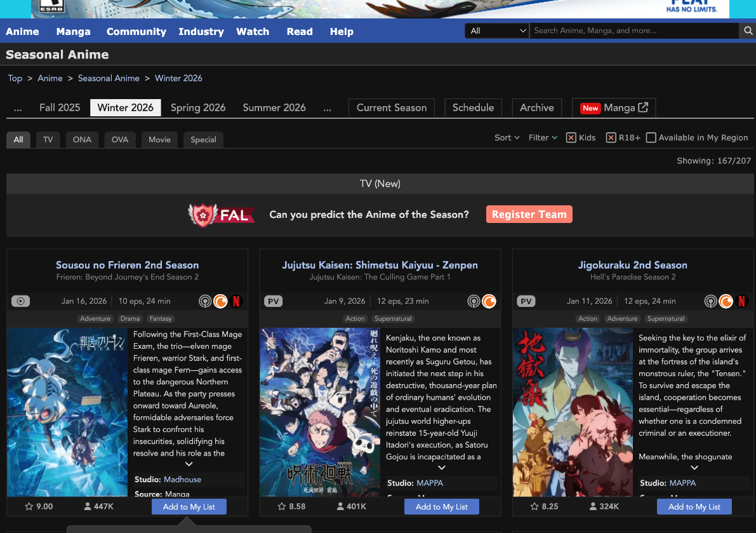
Task: Focus the Search Anime, Manga field
Action: [x=634, y=31]
